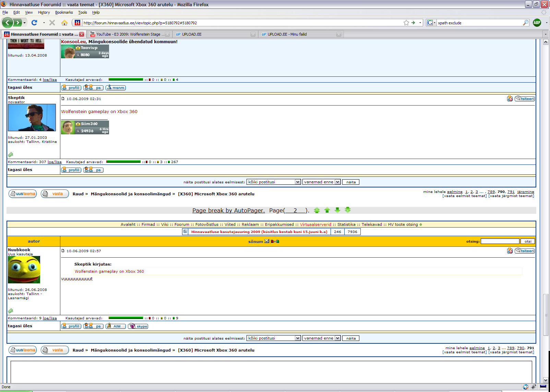
Task: Click Skeptik's green rating bar
Action: pos(123,162)
